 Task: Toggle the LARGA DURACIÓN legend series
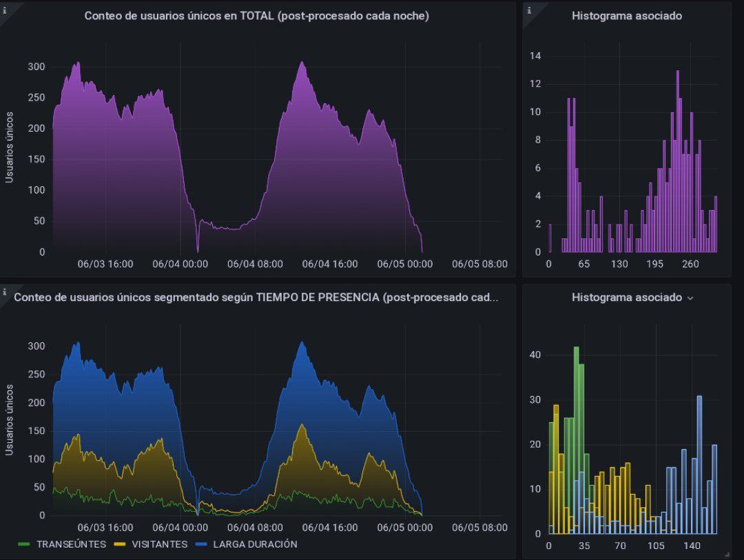pos(256,544)
